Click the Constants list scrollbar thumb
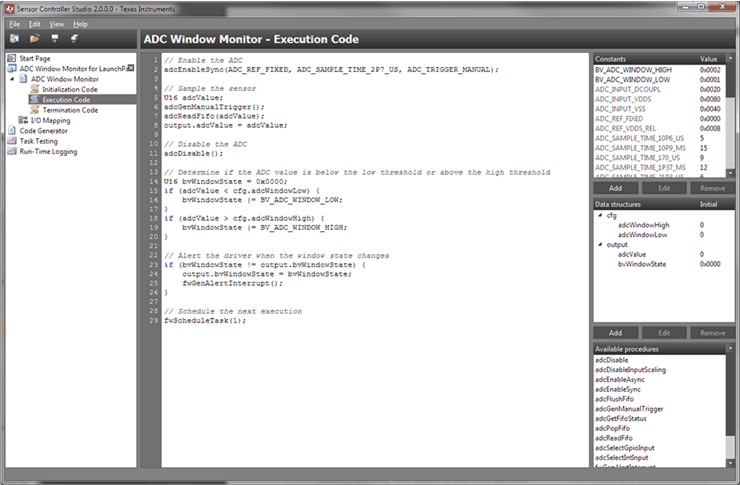Viewport: 740px width, 485px height. pos(731,81)
